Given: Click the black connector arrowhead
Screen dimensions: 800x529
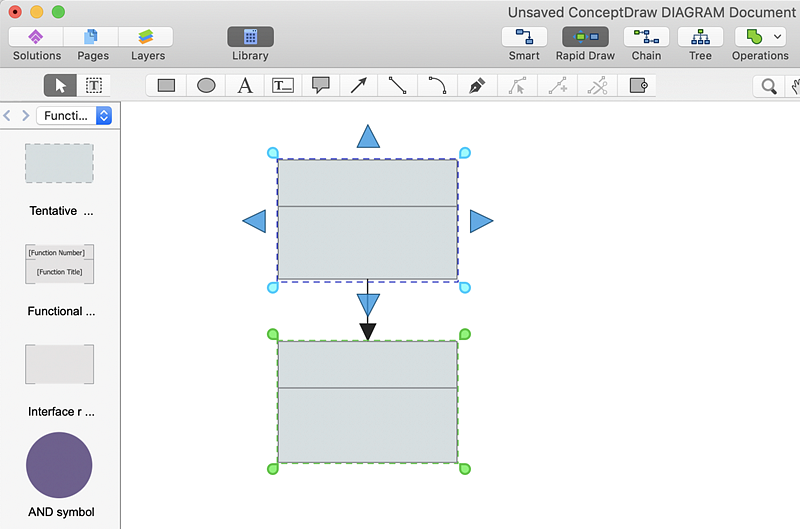Looking at the screenshot, I should coord(368,331).
